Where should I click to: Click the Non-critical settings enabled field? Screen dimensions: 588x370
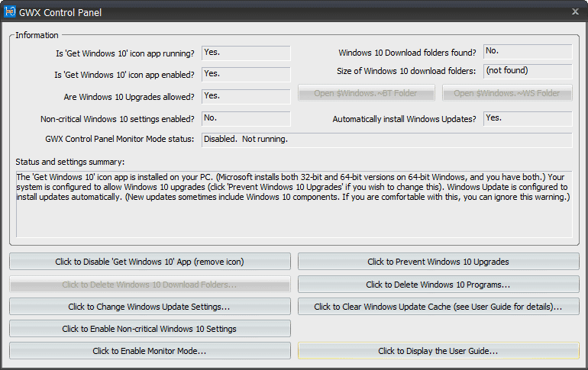246,118
